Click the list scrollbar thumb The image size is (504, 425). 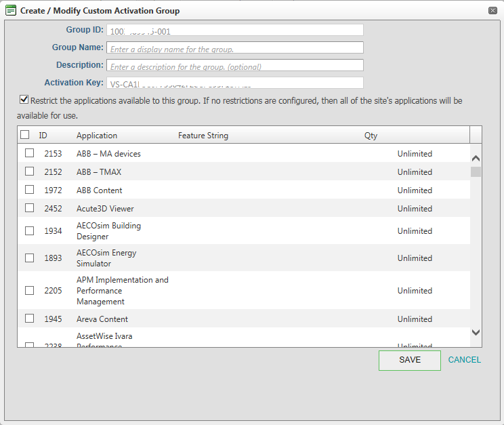click(476, 171)
